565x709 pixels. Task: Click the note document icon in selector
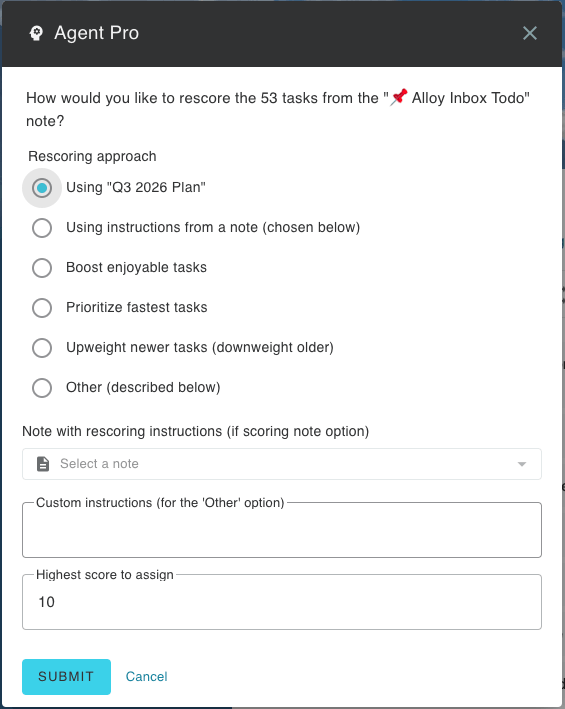click(43, 464)
